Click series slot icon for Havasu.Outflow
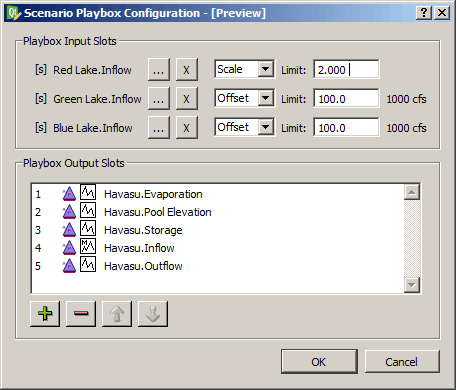The height and width of the screenshot is (390, 456). click(x=88, y=265)
